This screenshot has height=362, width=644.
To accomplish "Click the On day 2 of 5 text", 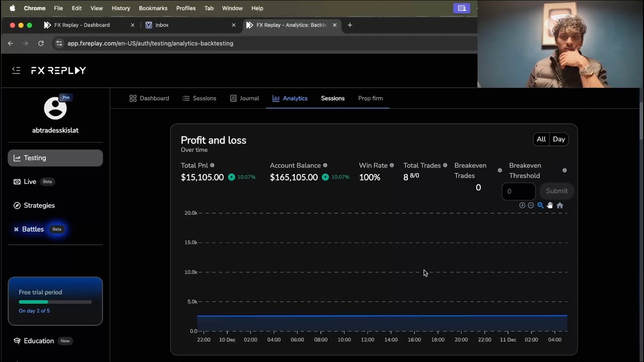I will click(x=34, y=311).
